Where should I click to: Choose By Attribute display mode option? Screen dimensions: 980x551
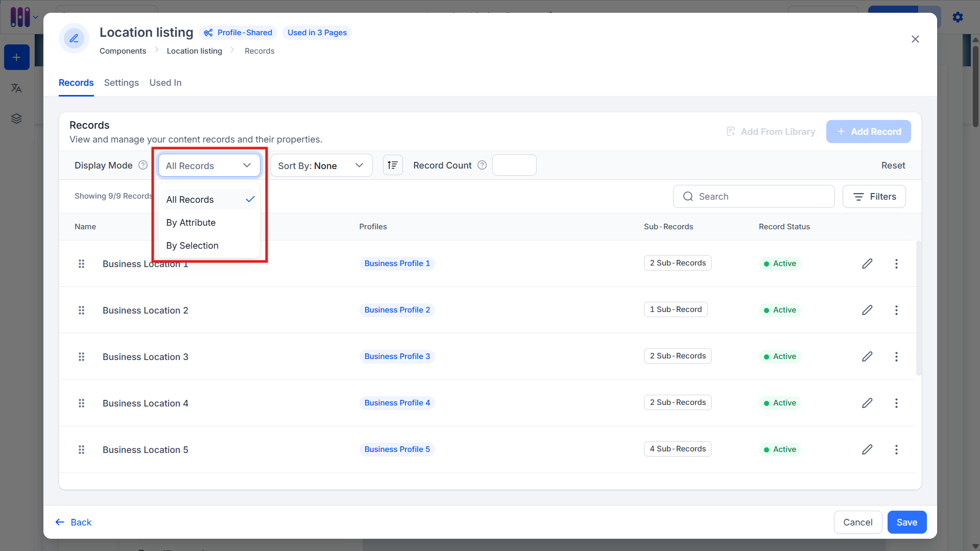tap(209, 223)
